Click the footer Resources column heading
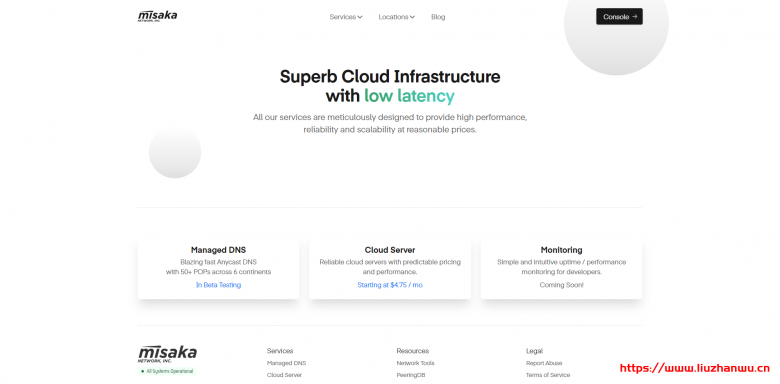780x384 pixels. pyautogui.click(x=412, y=351)
